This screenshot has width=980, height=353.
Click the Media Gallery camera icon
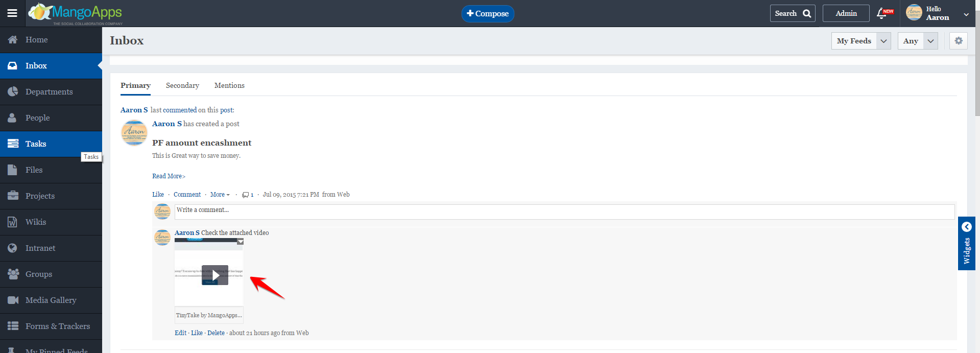[x=13, y=300]
